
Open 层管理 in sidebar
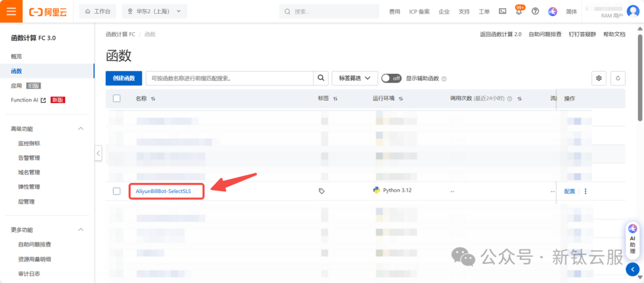coord(26,202)
